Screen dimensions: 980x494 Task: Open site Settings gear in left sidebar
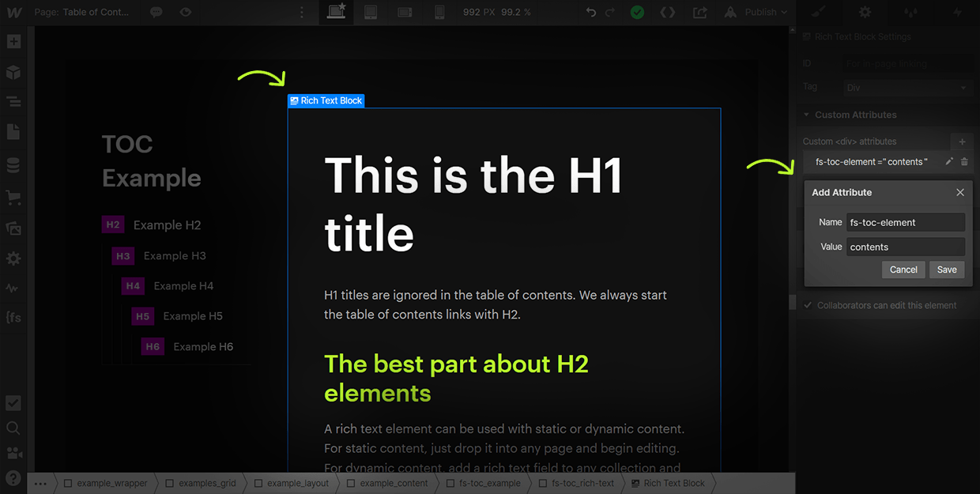coord(13,258)
